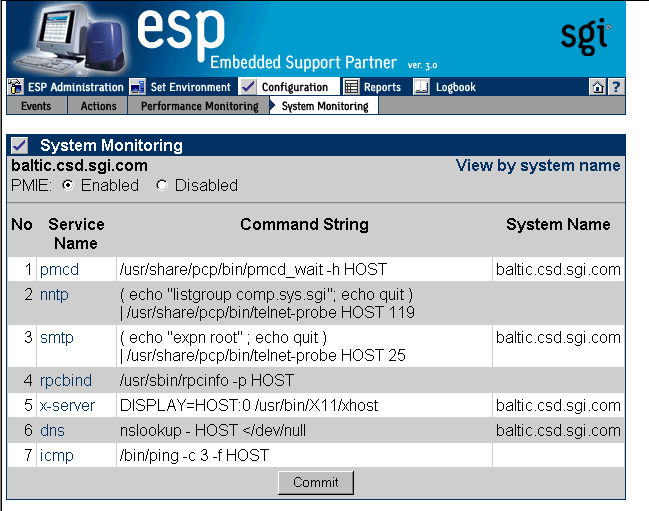Open help with the question mark icon
Image resolution: width=649 pixels, height=511 pixels.
pos(615,87)
